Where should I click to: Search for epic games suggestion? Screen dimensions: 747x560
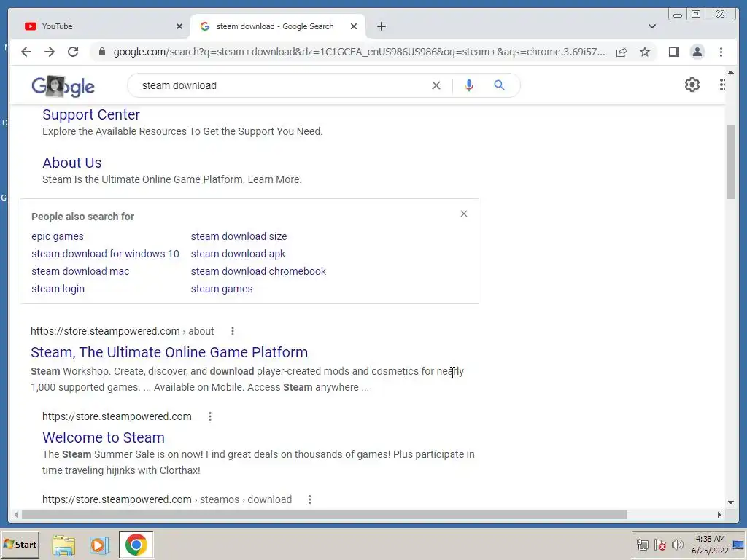(x=57, y=236)
